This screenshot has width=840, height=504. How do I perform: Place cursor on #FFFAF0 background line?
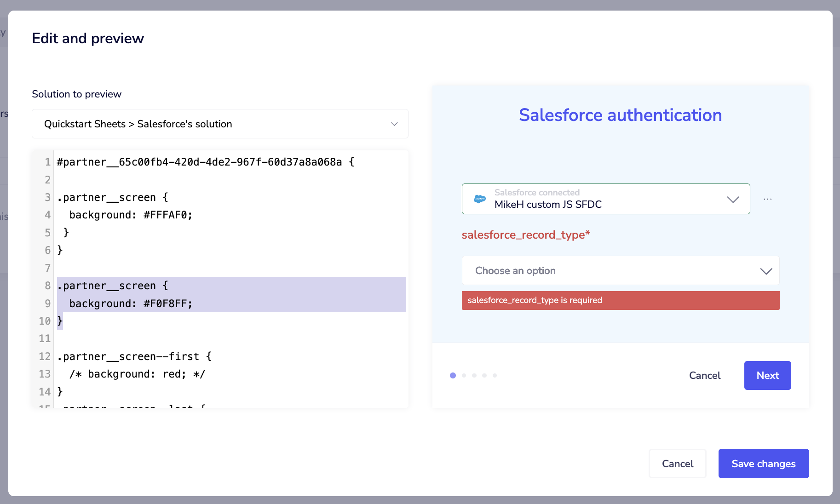coord(131,215)
